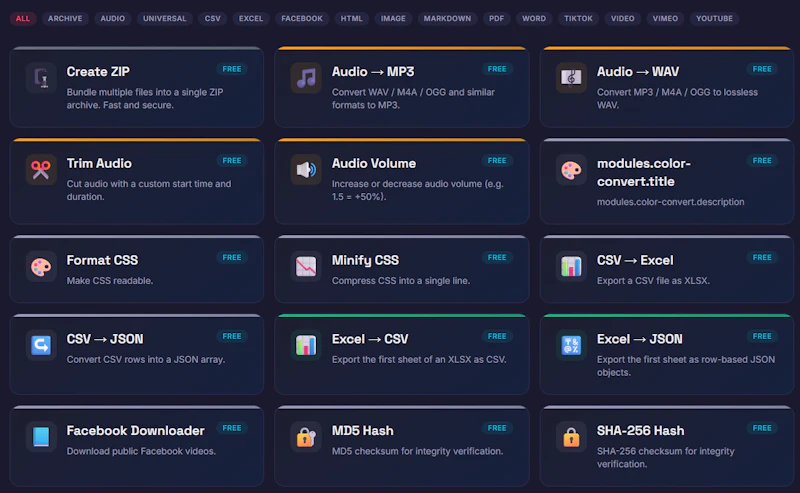The height and width of the screenshot is (493, 800).
Task: Click the FREE badge on MD5 Hash
Action: [497, 428]
